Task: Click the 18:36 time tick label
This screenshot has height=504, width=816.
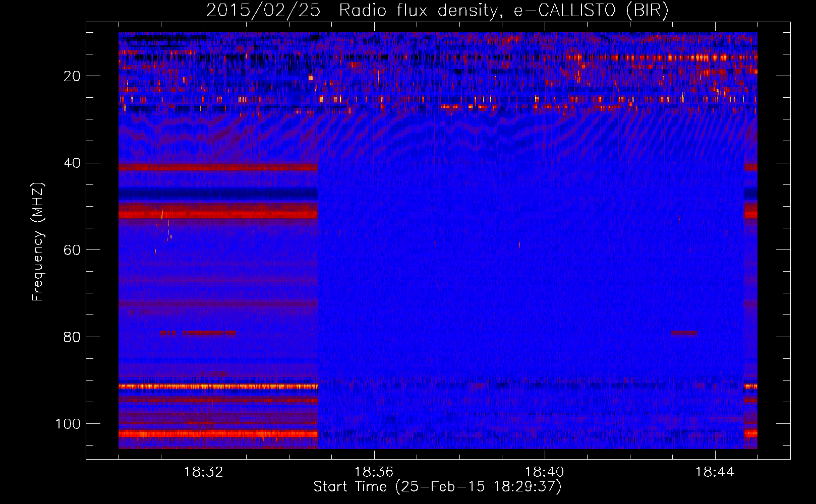Action: click(374, 472)
